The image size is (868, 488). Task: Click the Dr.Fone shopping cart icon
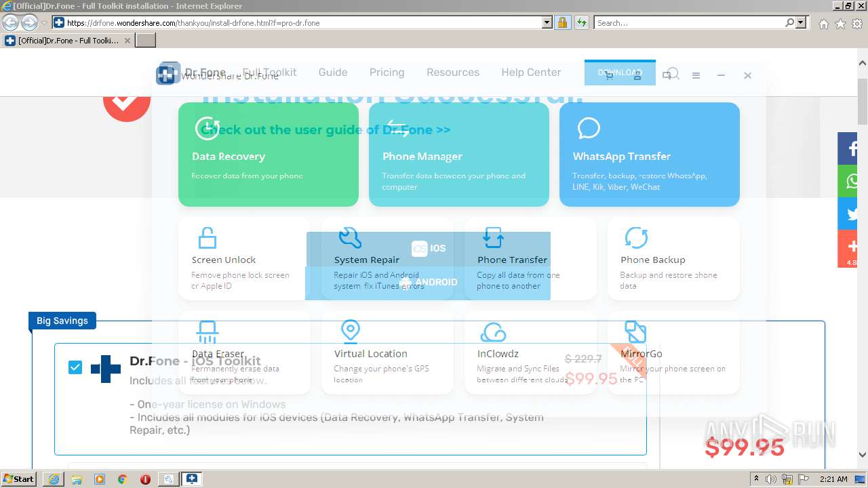click(609, 75)
